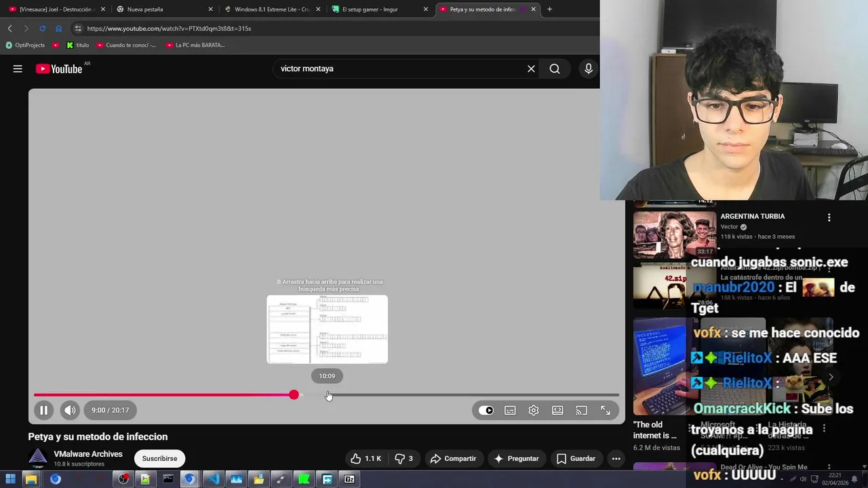Open the 'Cuando te conocí' bookmark
Image resolution: width=868 pixels, height=488 pixels.
point(126,45)
